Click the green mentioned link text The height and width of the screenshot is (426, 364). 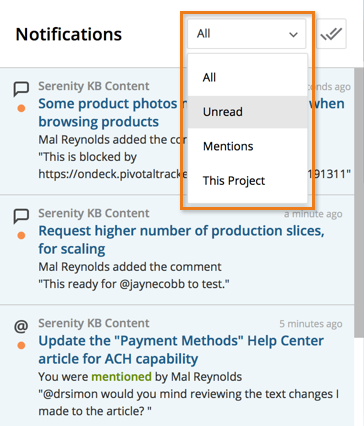click(x=121, y=377)
